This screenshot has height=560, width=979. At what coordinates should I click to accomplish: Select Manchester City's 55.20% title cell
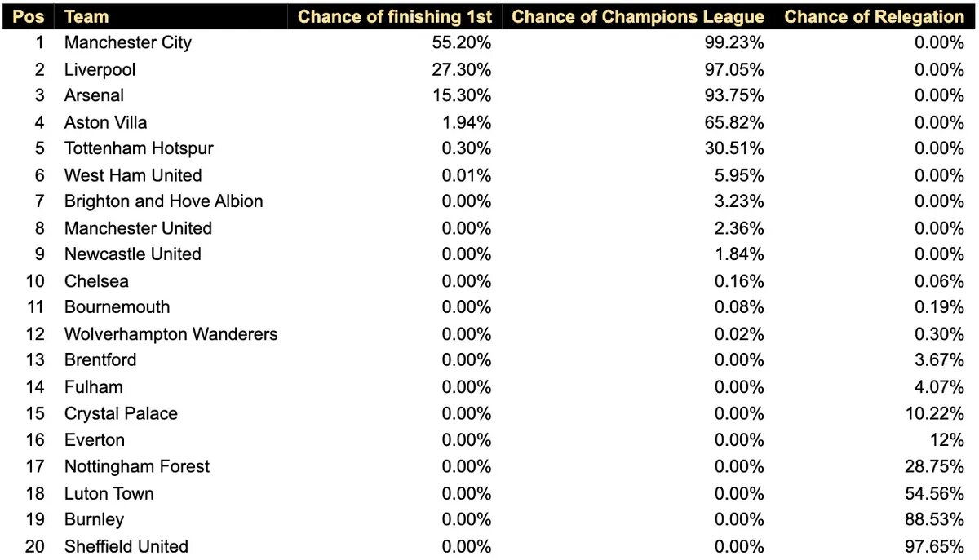[x=461, y=42]
